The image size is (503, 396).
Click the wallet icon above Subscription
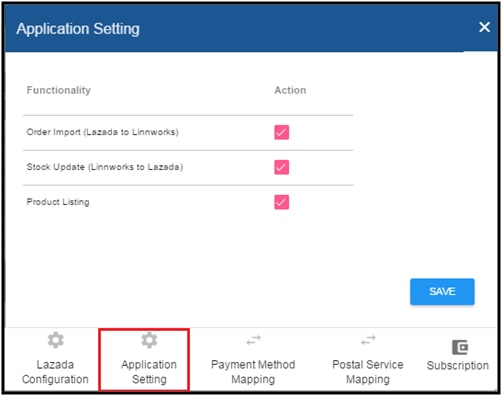(x=460, y=347)
